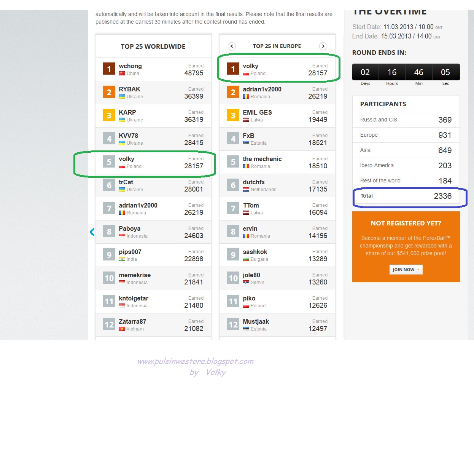The image size is (474, 476).
Task: Click Estonia flag under FxB
Action: pyautogui.click(x=246, y=143)
